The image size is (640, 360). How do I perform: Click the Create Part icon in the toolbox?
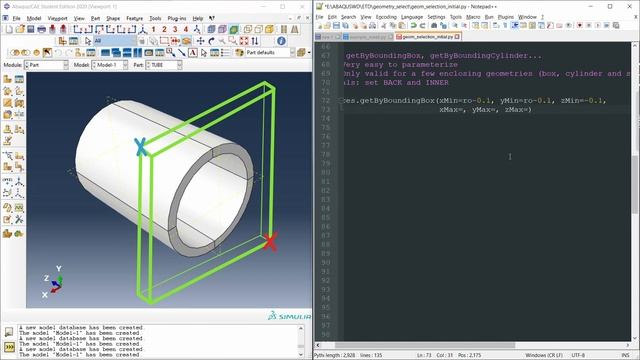pos(8,79)
